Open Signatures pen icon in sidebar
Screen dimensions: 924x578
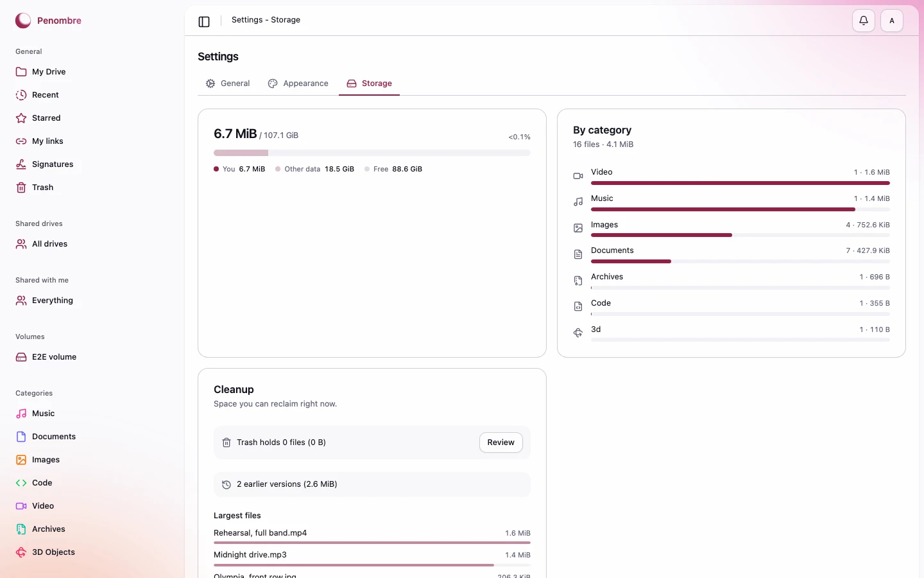point(21,164)
